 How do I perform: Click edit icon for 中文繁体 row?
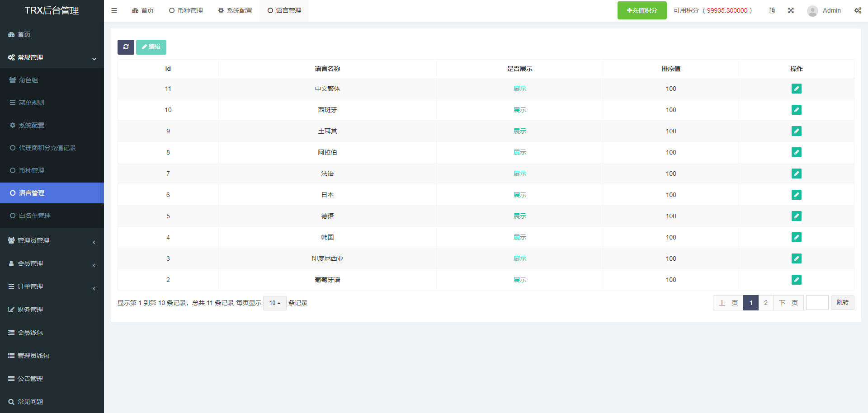[x=796, y=89]
